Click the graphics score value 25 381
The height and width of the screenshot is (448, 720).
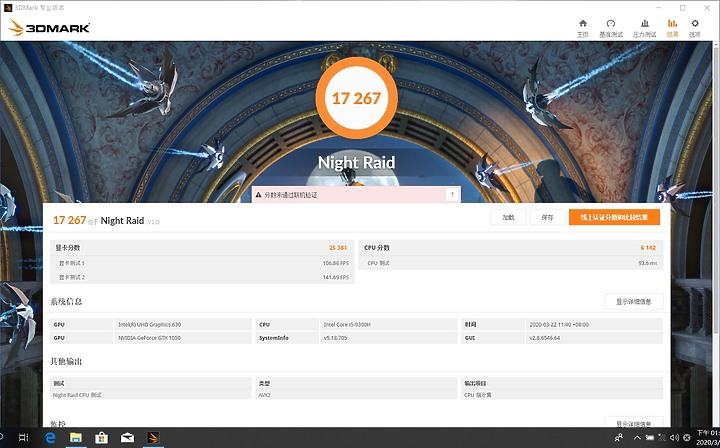(x=338, y=247)
